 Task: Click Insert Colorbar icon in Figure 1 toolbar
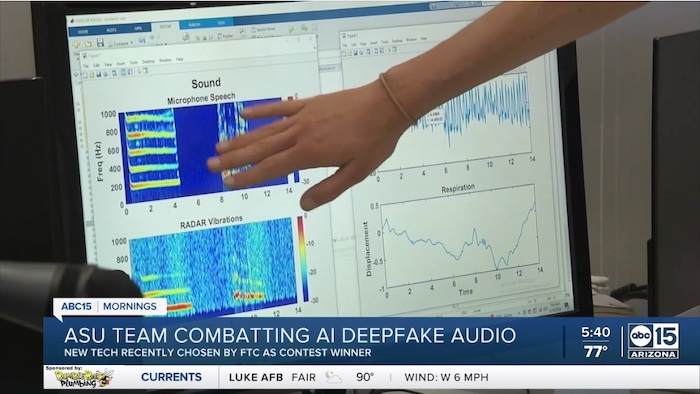pyautogui.click(x=123, y=72)
